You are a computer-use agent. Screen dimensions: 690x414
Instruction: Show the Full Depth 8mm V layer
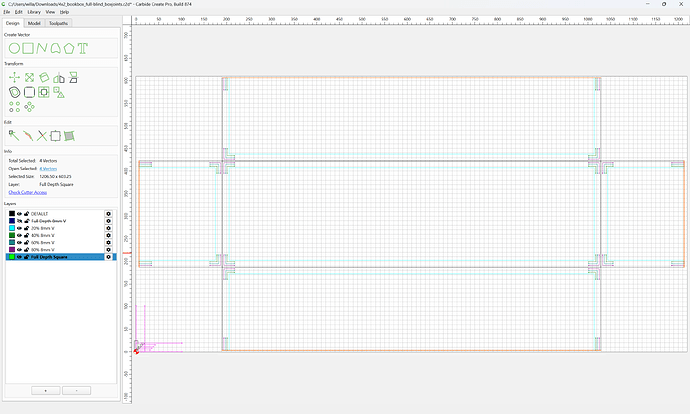point(19,221)
